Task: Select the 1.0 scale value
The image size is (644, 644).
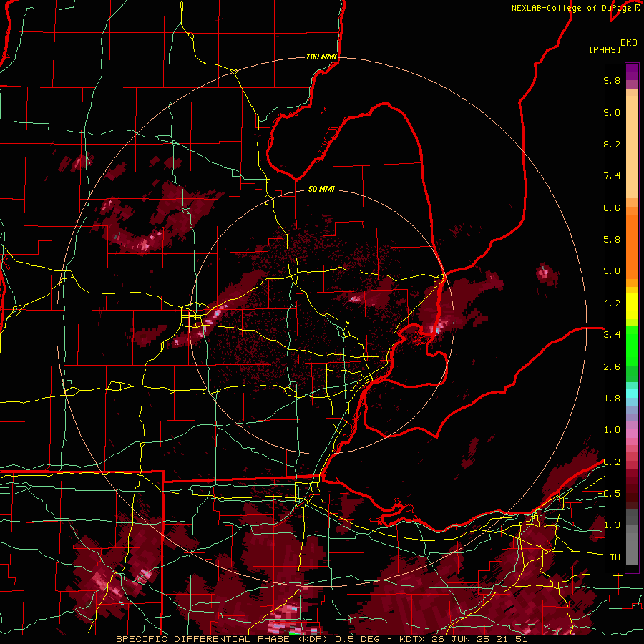Action: [612, 430]
